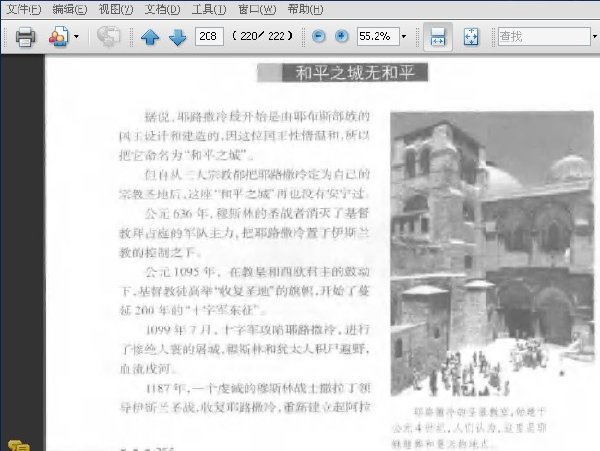600x451 pixels.
Task: Go to previous page with up arrow
Action: (x=150, y=37)
